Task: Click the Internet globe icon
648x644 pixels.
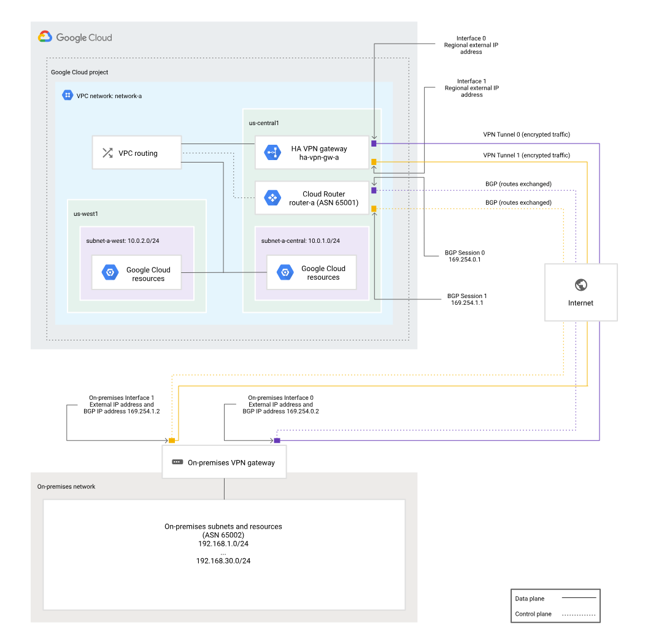Action: click(580, 285)
